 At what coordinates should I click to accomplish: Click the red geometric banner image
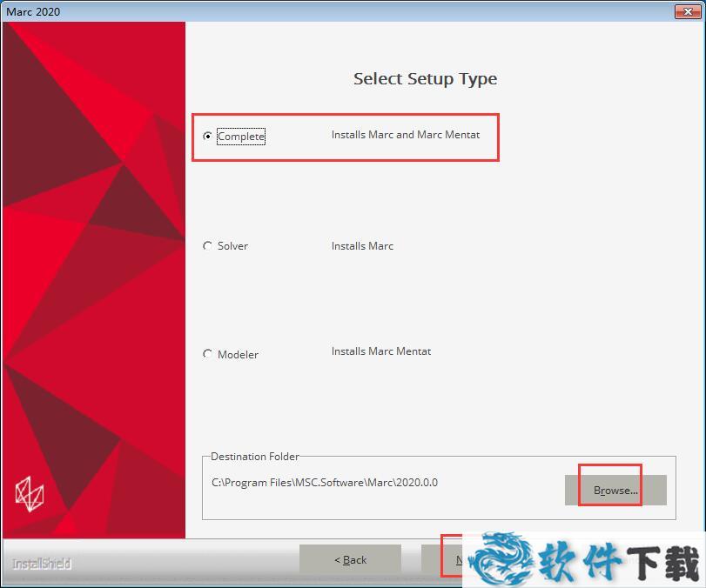(94, 261)
